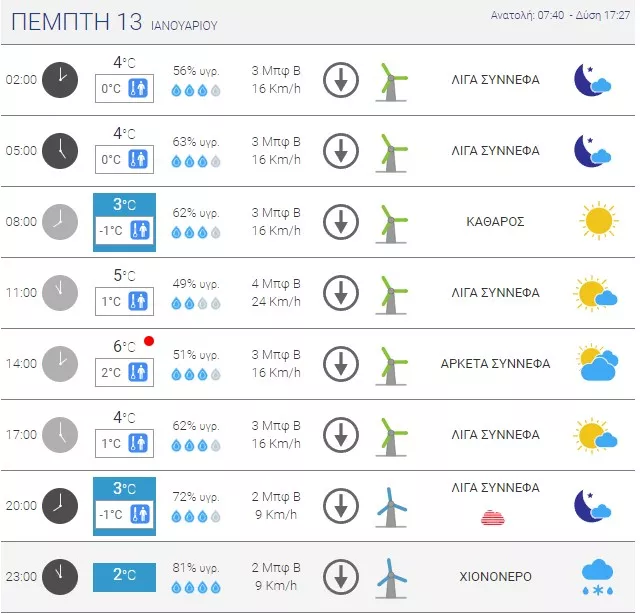This screenshot has height=614, width=640.
Task: Click the ΧΙΟΝΟΝΕΡΟ forecast label
Action: coord(496,576)
